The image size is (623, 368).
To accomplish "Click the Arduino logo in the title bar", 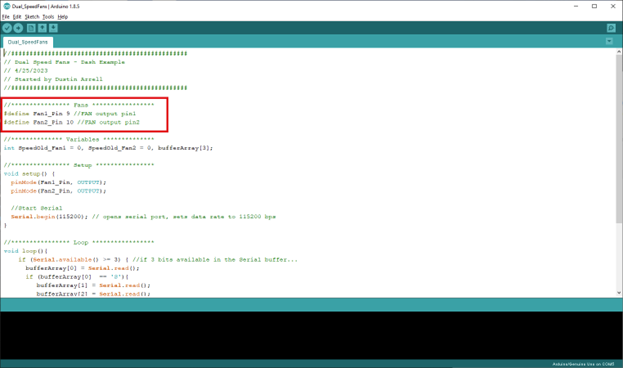I will [6, 6].
